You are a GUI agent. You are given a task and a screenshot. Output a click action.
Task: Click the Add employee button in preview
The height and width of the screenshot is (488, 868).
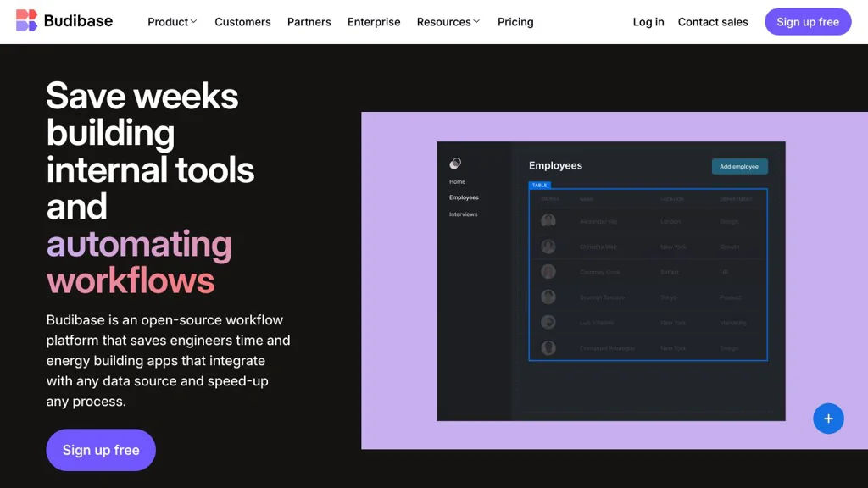[x=739, y=167]
